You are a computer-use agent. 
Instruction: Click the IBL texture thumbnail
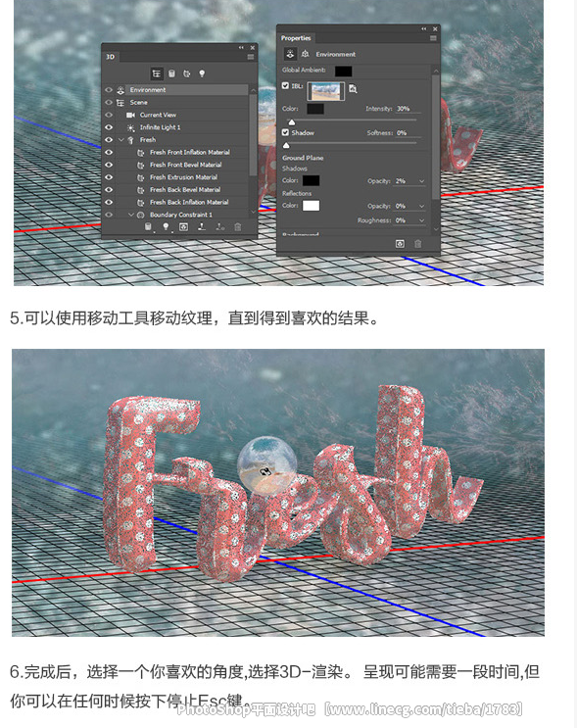point(326,91)
